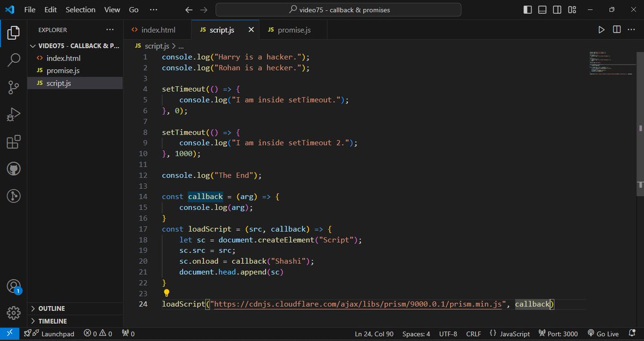Expand the TIMELINE section
The image size is (644, 341).
coord(75,321)
